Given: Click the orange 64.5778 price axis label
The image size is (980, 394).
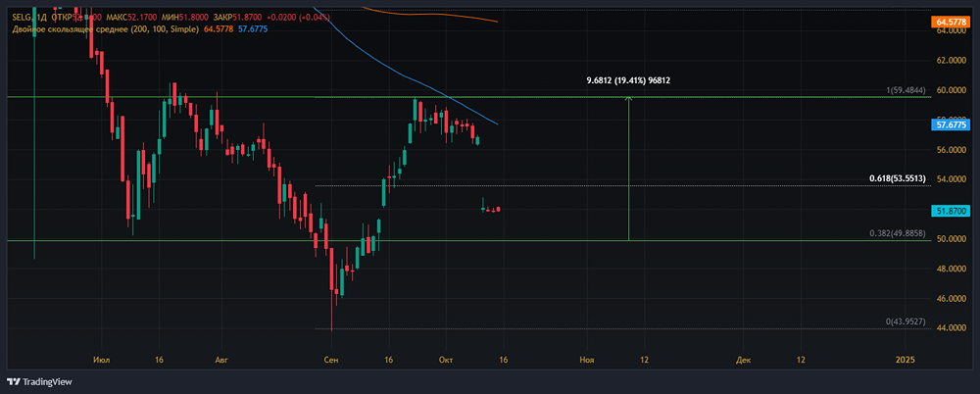Looking at the screenshot, I should pos(950,22).
